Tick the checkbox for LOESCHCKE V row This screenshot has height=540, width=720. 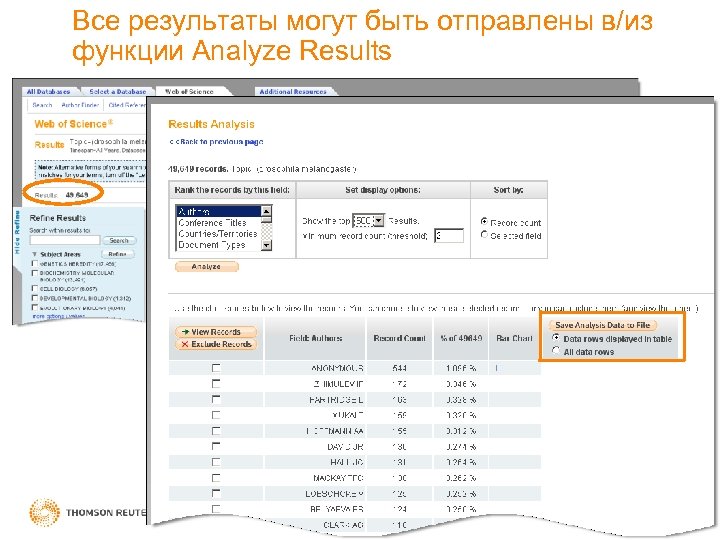click(216, 493)
